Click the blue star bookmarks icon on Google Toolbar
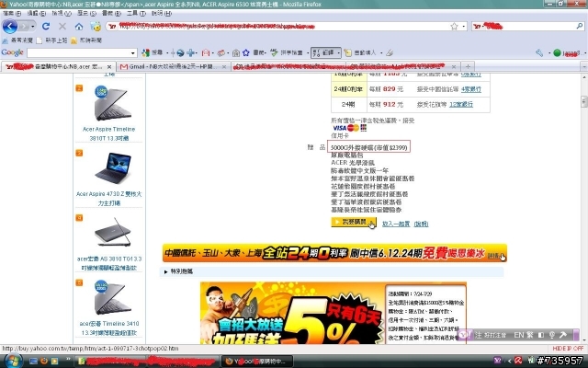This screenshot has height=368, width=588. [246, 53]
